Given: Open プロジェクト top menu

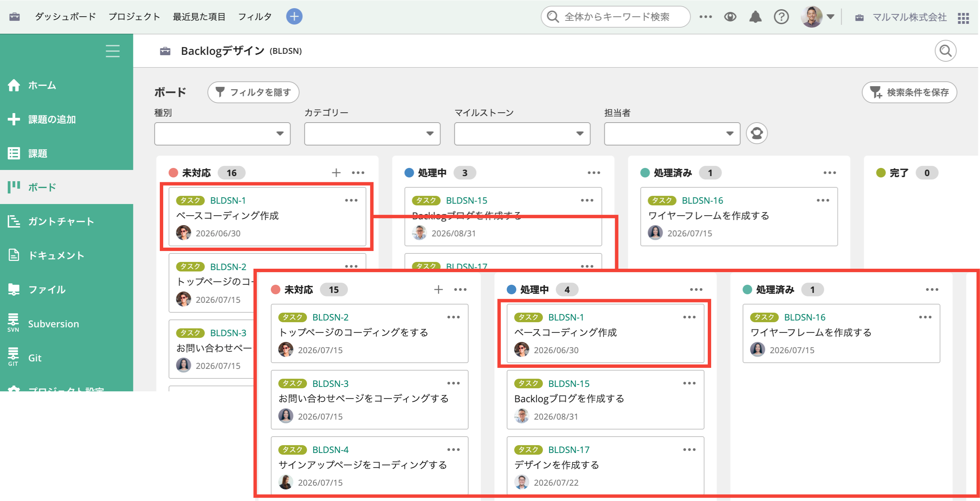Looking at the screenshot, I should coord(134,17).
